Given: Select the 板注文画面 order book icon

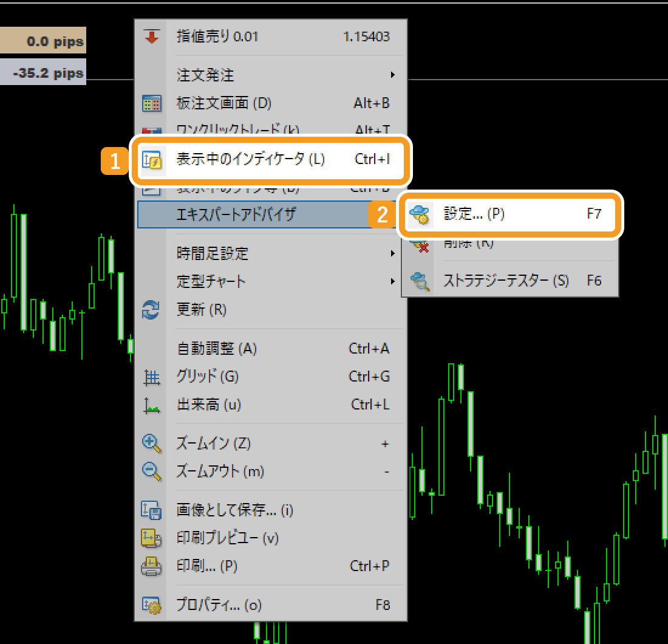Looking at the screenshot, I should tap(151, 103).
